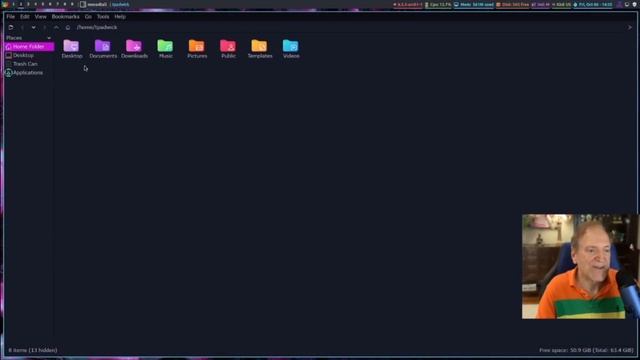The height and width of the screenshot is (360, 640).
Task: Select the Desktop folder icon in the file view
Action: click(72, 49)
